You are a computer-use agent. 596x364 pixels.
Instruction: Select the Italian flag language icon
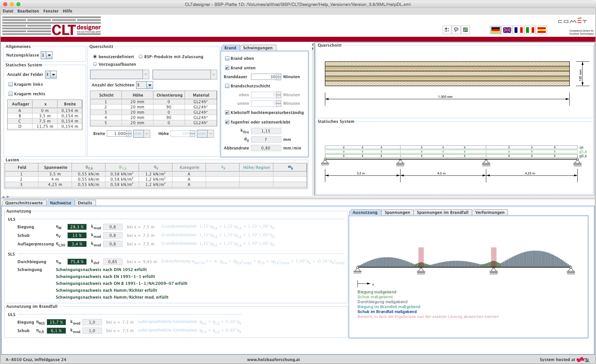(530, 30)
